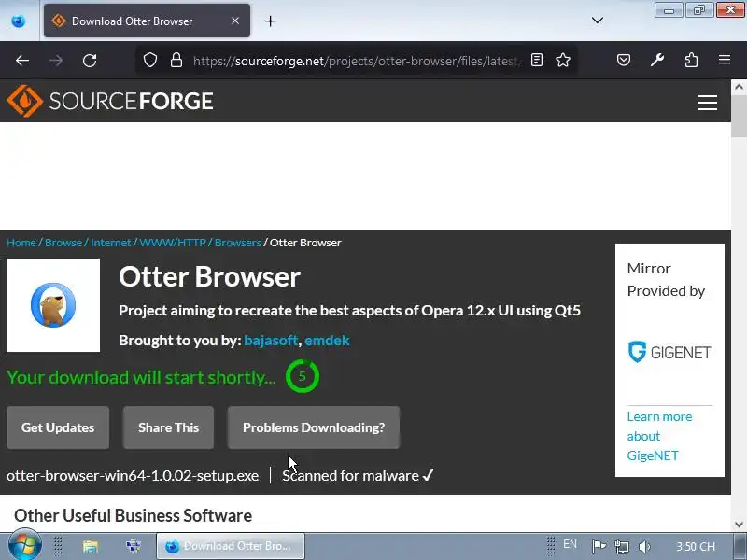The image size is (747, 560).
Task: Click the forward navigation arrow
Action: tap(56, 61)
